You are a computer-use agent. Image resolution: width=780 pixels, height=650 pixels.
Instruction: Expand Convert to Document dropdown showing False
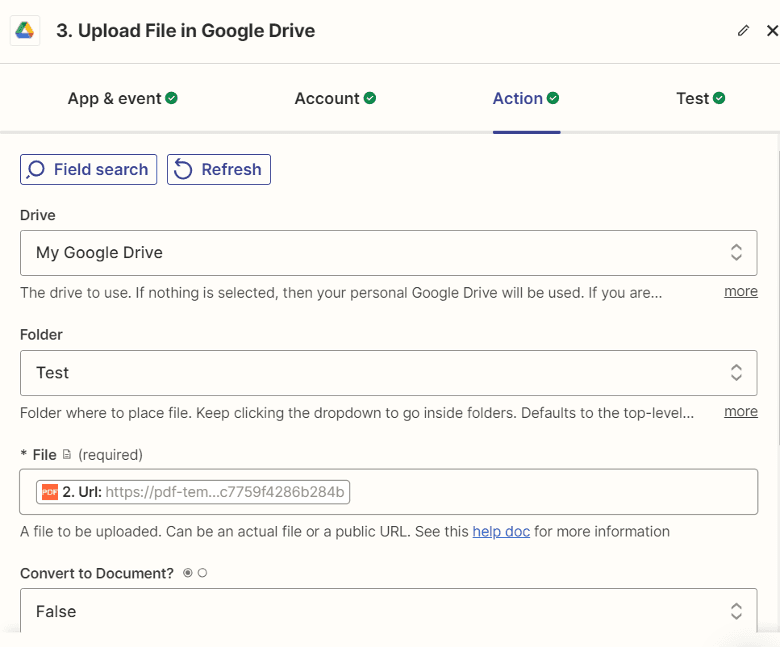click(x=388, y=611)
